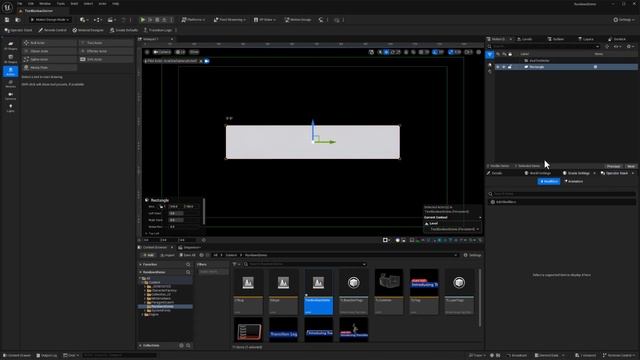The height and width of the screenshot is (360, 640).
Task: Switch to the Viewport 1 tab
Action: pos(151,39)
